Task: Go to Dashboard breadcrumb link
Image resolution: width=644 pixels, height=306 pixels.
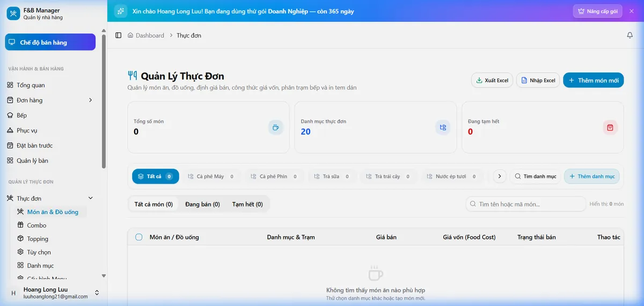Action: [x=150, y=35]
